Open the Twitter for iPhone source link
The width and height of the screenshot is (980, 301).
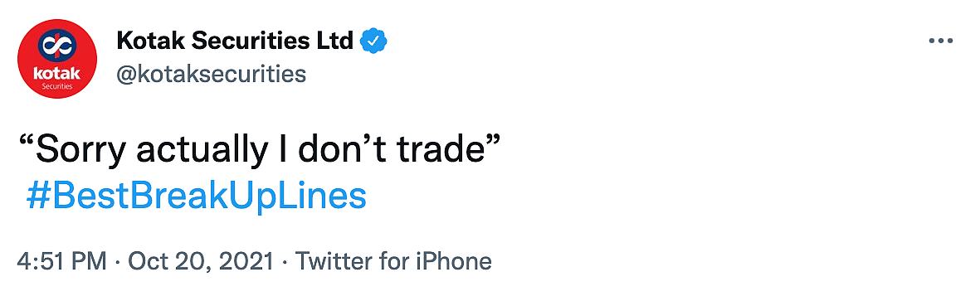click(x=393, y=261)
